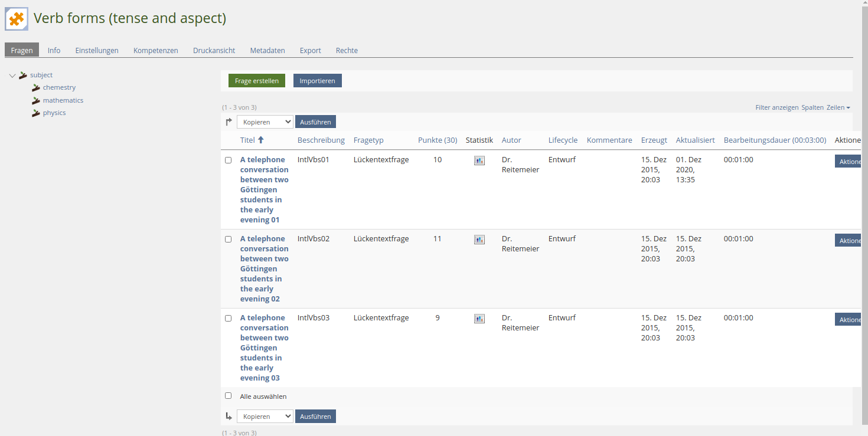Image resolution: width=868 pixels, height=436 pixels.
Task: Click the question pool puzzle icon
Action: point(17,19)
